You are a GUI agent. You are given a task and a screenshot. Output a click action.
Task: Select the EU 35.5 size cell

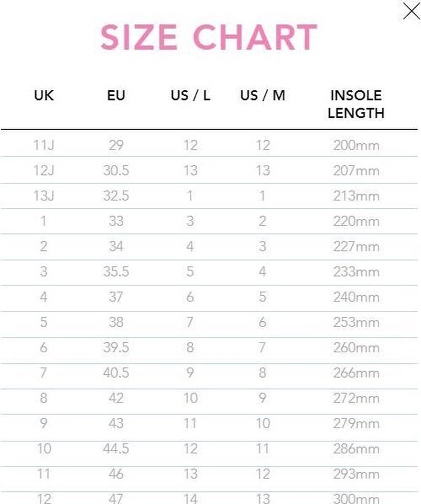116,272
